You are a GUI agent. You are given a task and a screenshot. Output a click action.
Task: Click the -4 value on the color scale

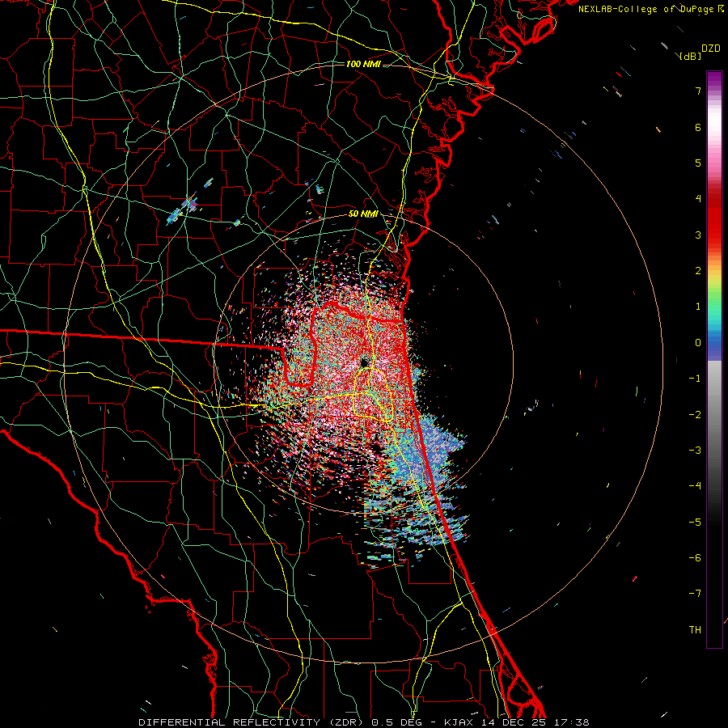tap(695, 486)
